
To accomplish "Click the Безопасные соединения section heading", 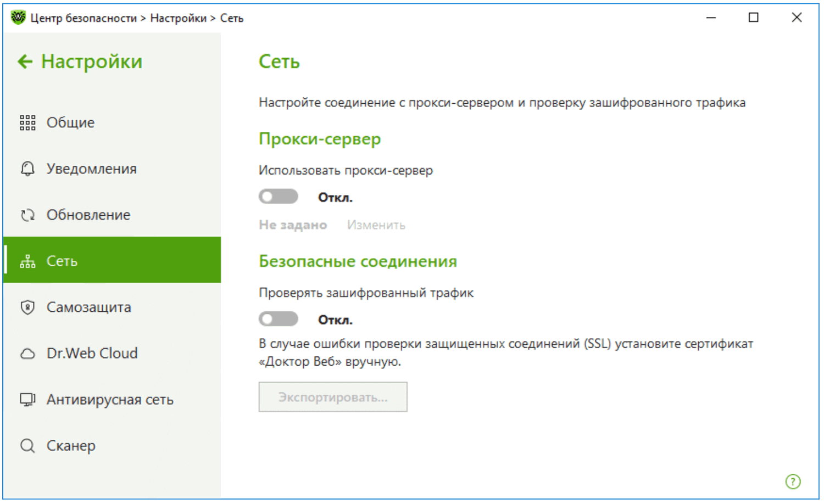I will pos(358,261).
